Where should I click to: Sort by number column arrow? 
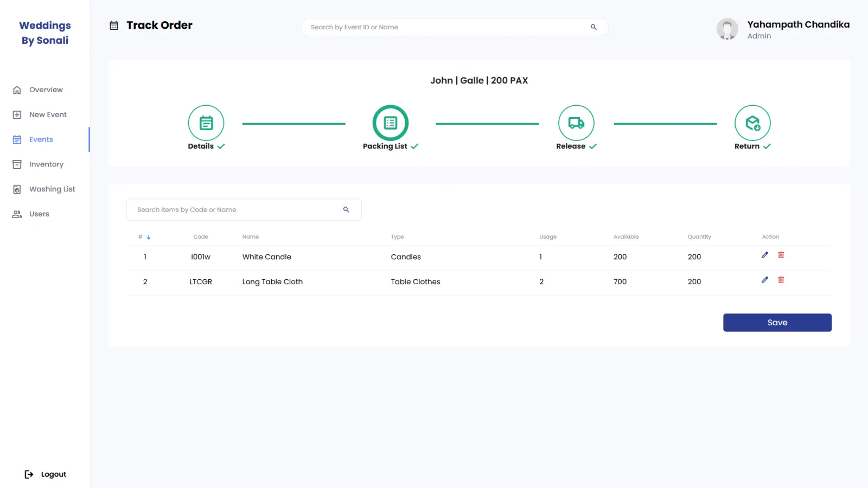[149, 237]
